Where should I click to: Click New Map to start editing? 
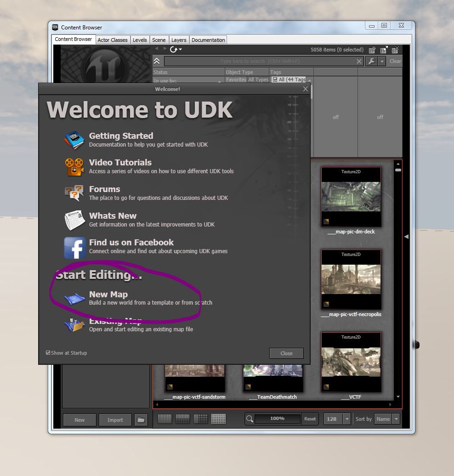click(x=108, y=295)
